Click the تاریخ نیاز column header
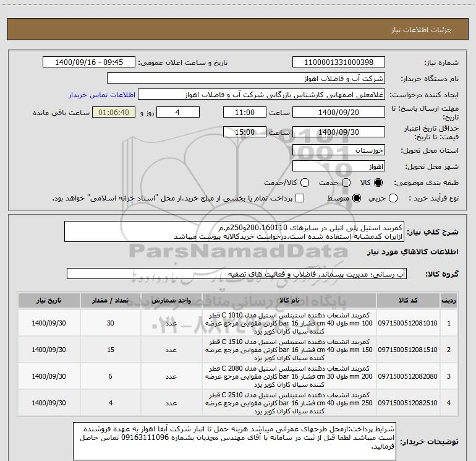The height and width of the screenshot is (461, 476). (x=49, y=300)
